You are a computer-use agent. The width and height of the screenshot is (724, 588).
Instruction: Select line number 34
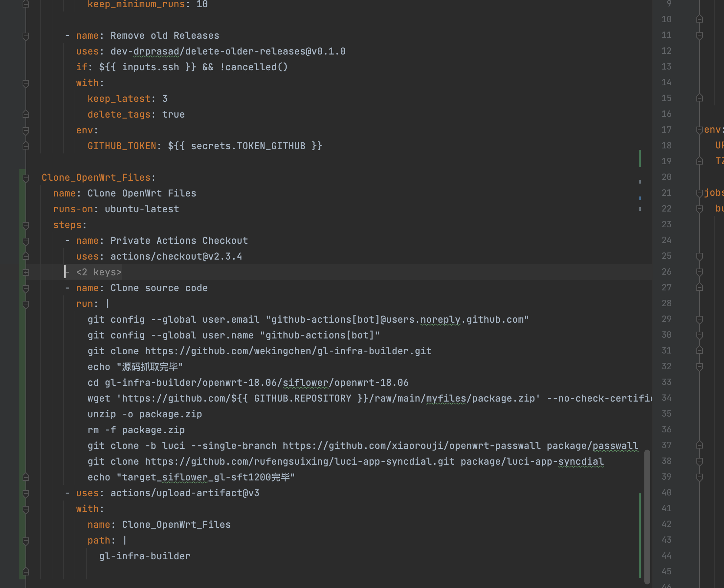pos(667,398)
